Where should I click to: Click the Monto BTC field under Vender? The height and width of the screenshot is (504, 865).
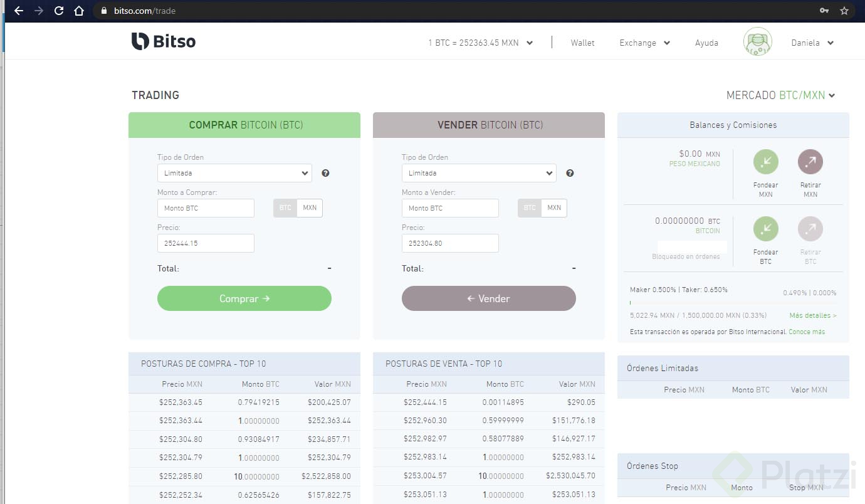(x=450, y=208)
